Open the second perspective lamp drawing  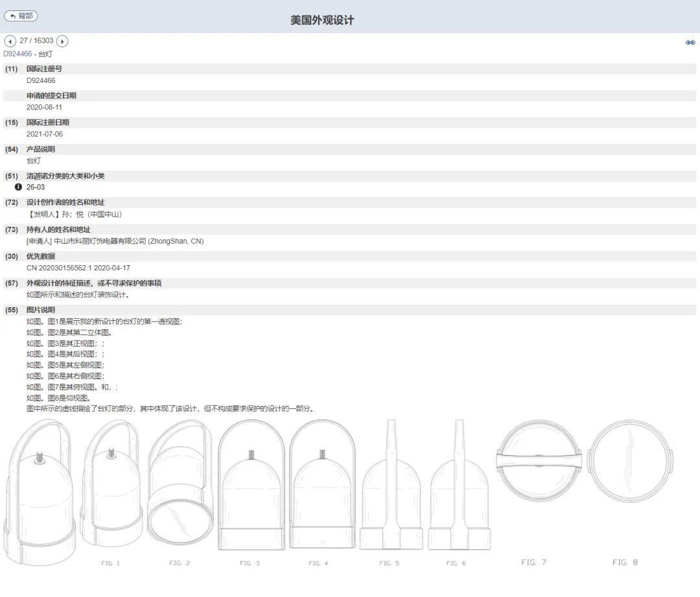(111, 484)
